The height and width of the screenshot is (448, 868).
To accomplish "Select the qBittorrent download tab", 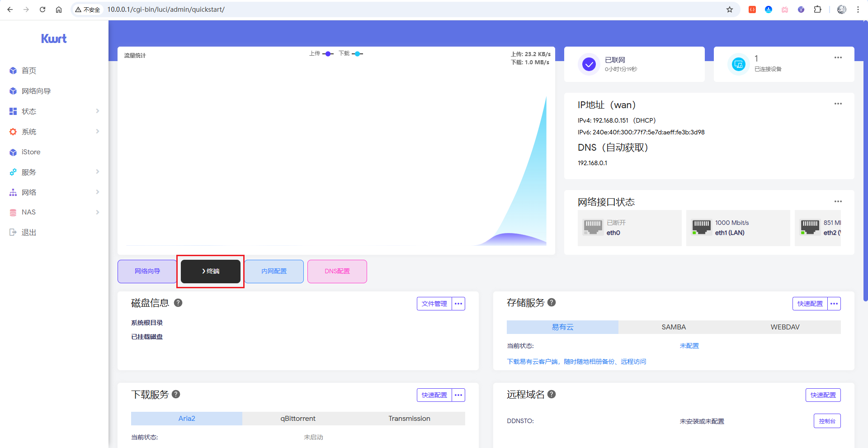I will coord(298,419).
